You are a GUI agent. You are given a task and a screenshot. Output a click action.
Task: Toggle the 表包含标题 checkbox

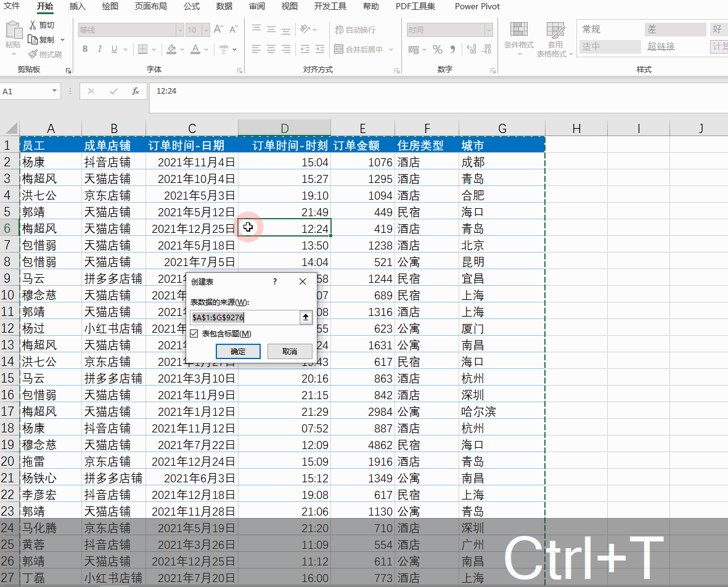coord(195,333)
